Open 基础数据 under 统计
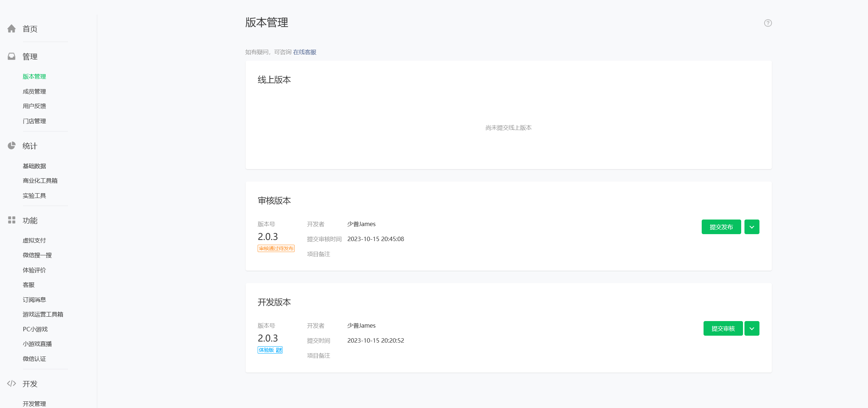 click(x=34, y=166)
